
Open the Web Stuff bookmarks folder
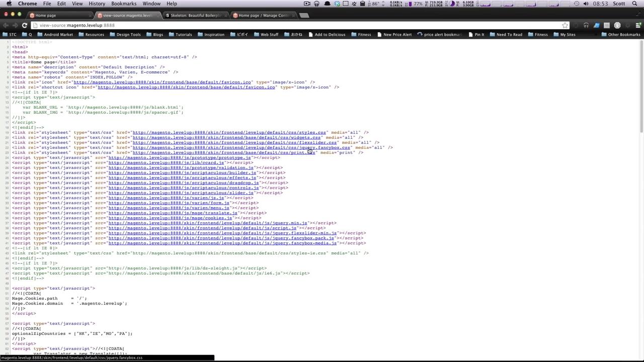click(266, 35)
